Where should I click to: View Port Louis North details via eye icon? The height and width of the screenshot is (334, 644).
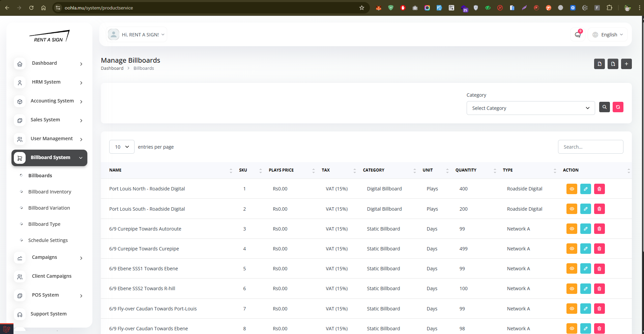pos(572,189)
